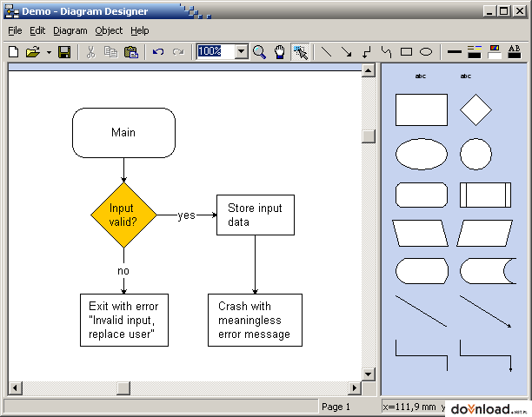Viewport: 532px width, 417px height.
Task: Pick the text color AB swatch
Action: [x=515, y=52]
